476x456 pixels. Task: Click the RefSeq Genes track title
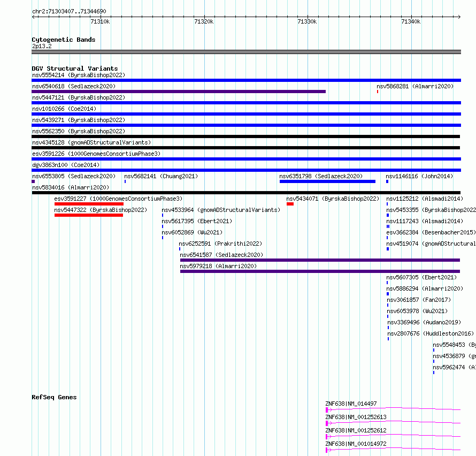(x=54, y=397)
